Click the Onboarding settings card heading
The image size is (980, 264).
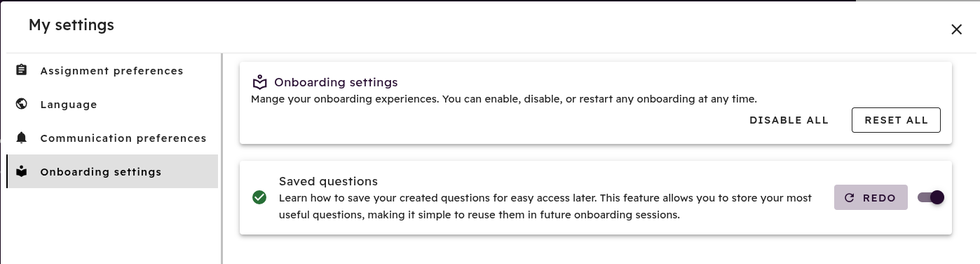pyautogui.click(x=336, y=82)
